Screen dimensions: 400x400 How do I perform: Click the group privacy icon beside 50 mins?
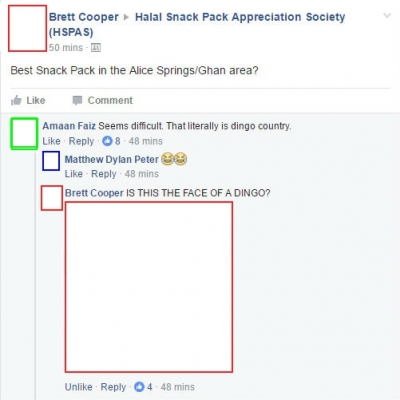coord(96,48)
